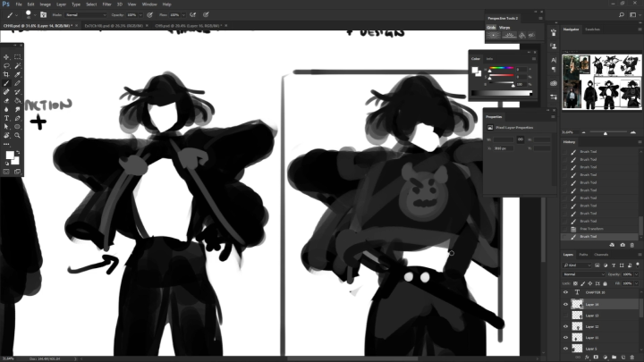Click the hue slider in Color panel
Image resolution: width=644 pixels, height=362 pixels.
click(x=501, y=68)
